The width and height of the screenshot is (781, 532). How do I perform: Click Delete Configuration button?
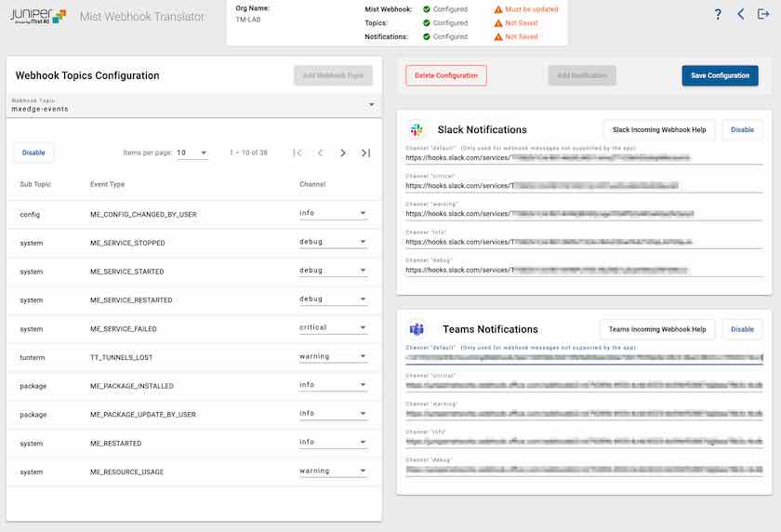point(445,75)
